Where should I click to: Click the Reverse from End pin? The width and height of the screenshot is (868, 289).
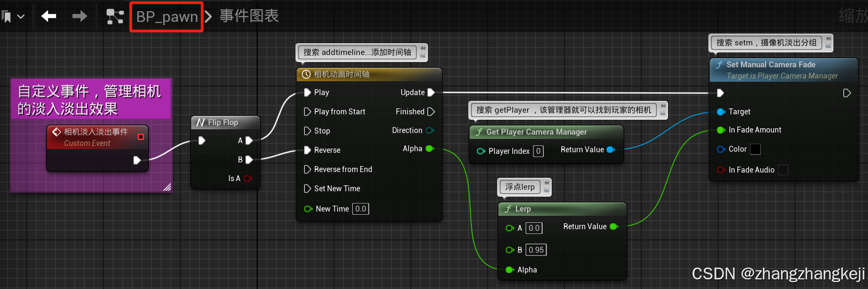[x=307, y=169]
